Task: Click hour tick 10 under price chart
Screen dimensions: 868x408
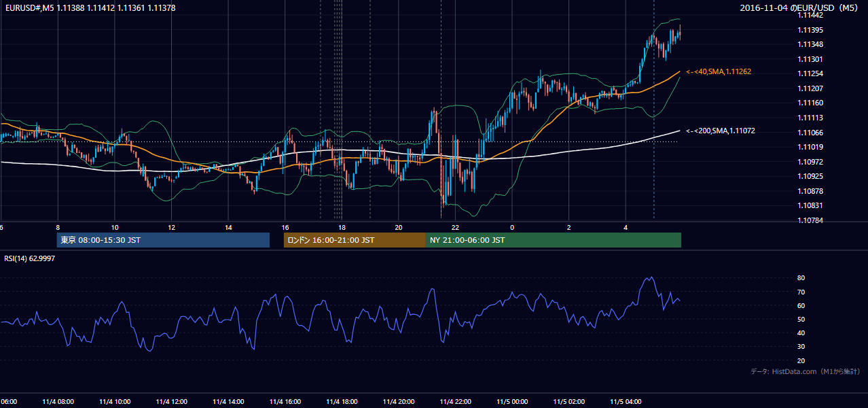Action: 115,227
